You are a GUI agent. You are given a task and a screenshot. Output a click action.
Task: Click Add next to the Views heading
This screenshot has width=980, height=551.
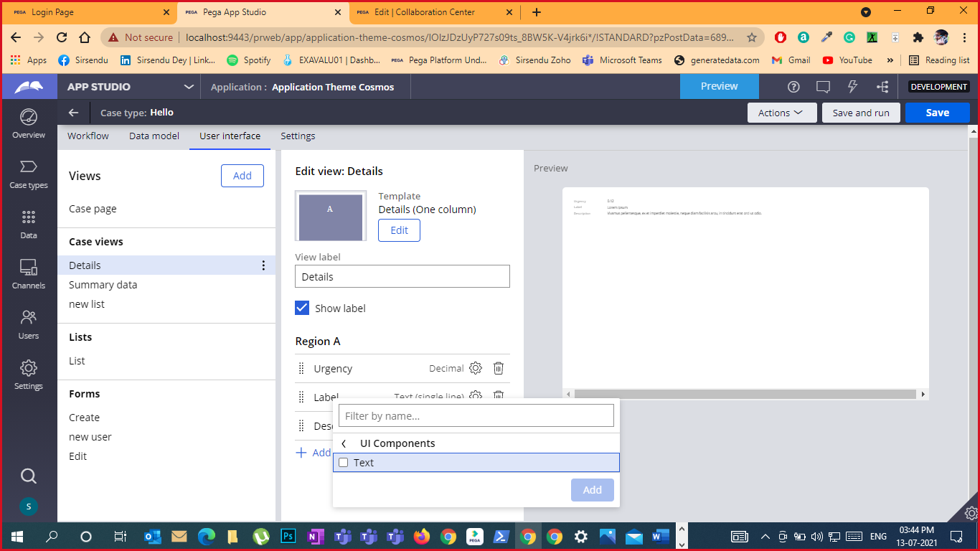pyautogui.click(x=242, y=175)
